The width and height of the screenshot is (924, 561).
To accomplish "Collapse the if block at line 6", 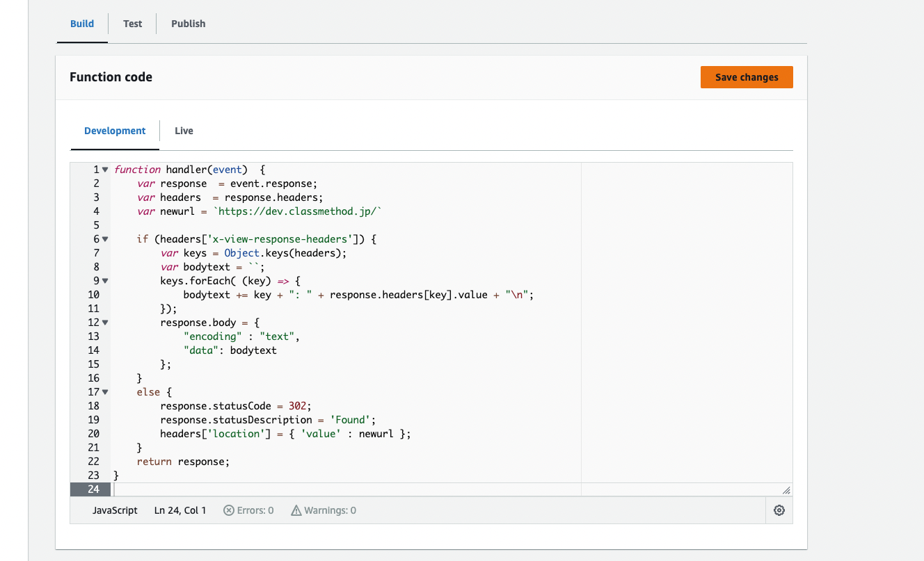I will click(104, 238).
